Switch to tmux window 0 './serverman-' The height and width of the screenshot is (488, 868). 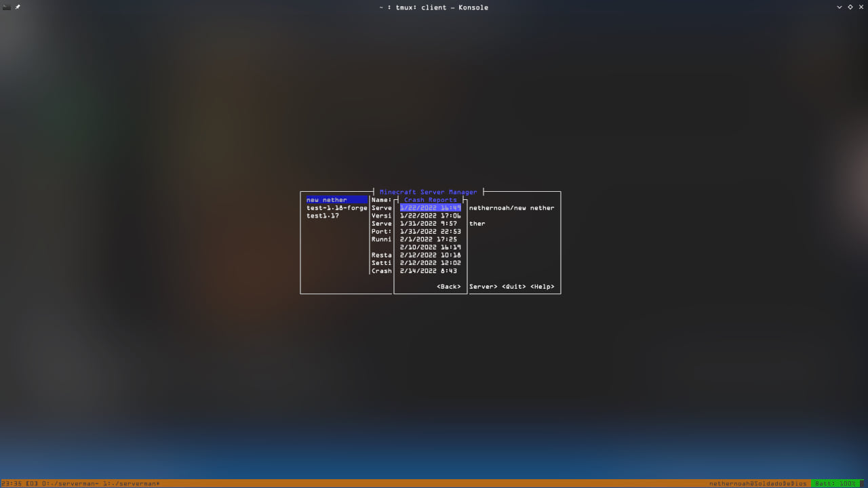click(x=71, y=483)
